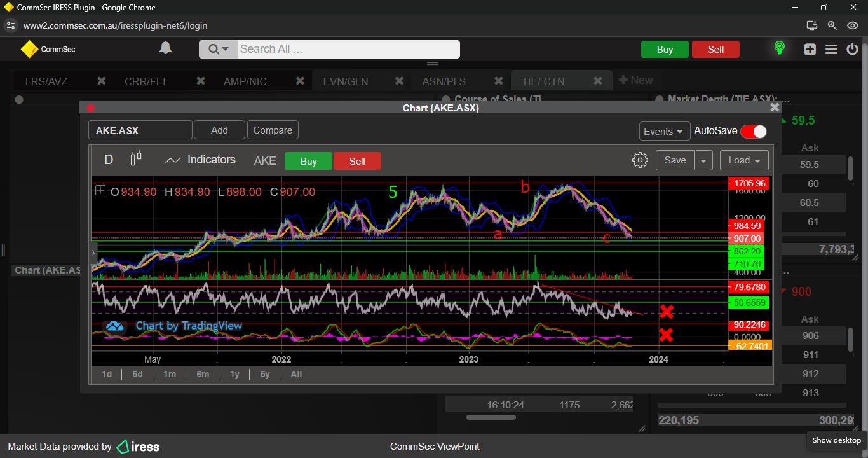Open the hamburger main menu
The height and width of the screenshot is (458, 868).
click(x=831, y=49)
